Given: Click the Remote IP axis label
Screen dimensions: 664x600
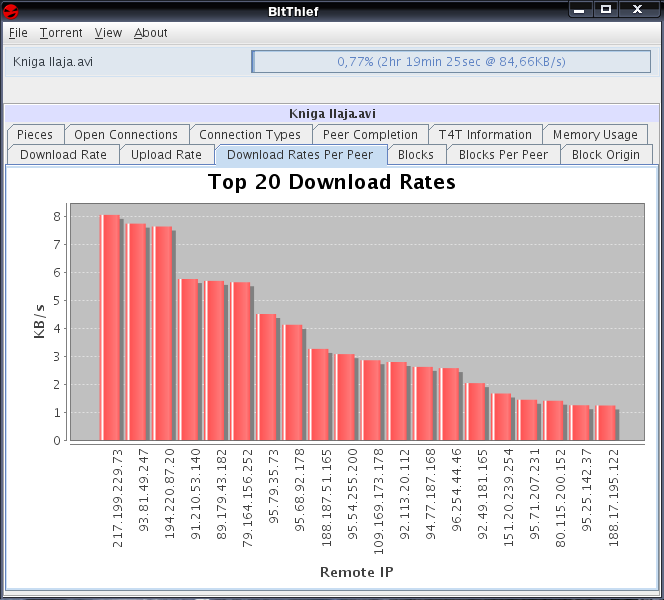Looking at the screenshot, I should point(357,572).
